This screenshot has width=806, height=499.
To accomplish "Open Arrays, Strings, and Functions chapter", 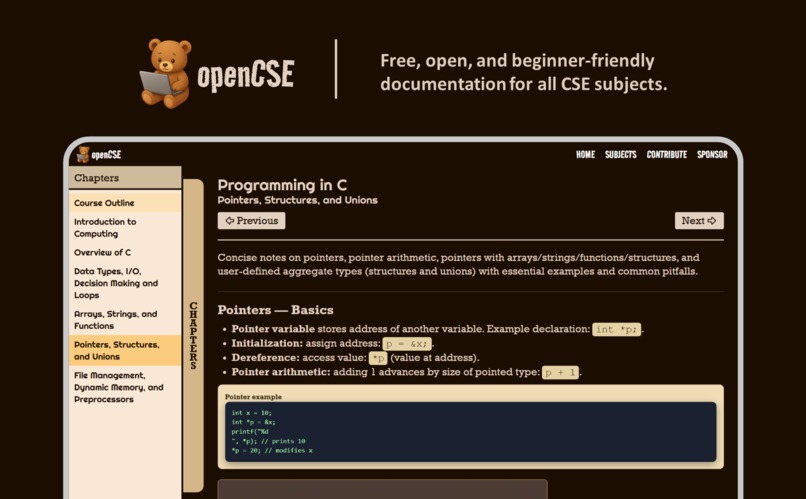I will [125, 320].
